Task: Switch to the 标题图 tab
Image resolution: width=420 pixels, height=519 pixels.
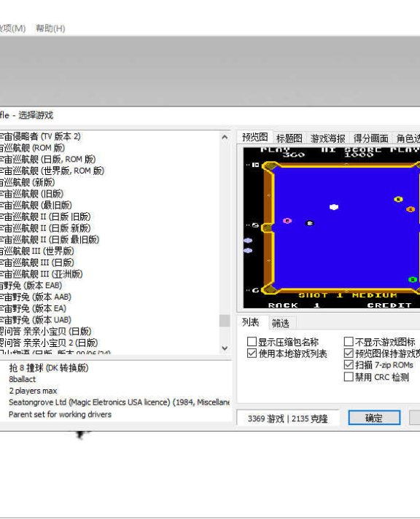Action: click(289, 138)
